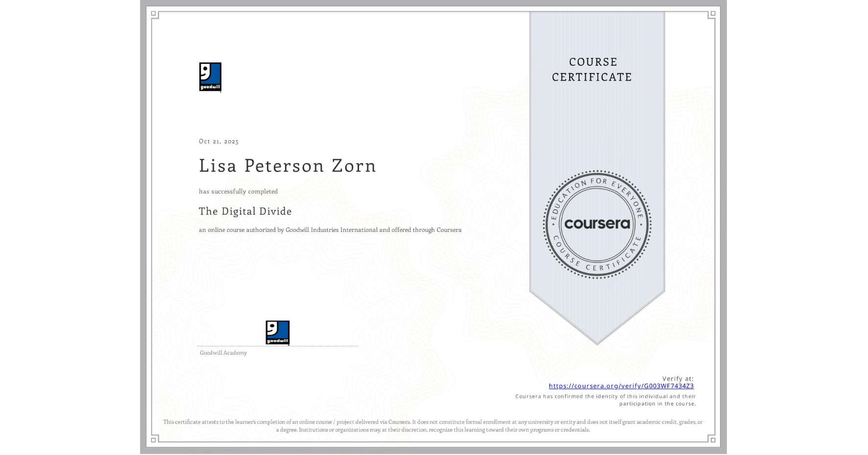The width and height of the screenshot is (868, 455).
Task: Click the certificate disclaimer footer text
Action: pyautogui.click(x=433, y=426)
